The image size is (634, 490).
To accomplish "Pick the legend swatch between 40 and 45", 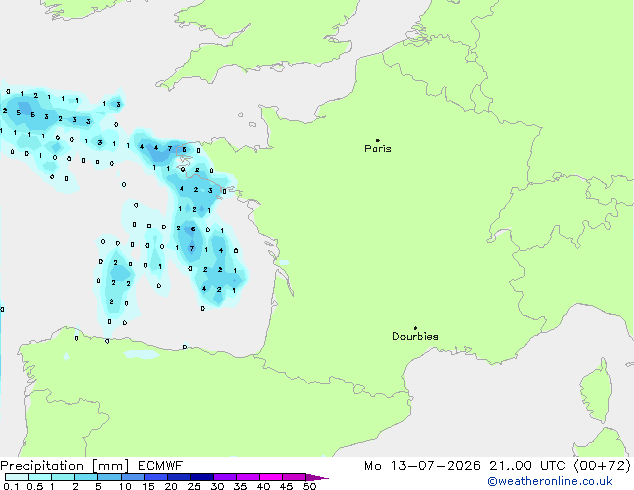I will pos(271,477).
